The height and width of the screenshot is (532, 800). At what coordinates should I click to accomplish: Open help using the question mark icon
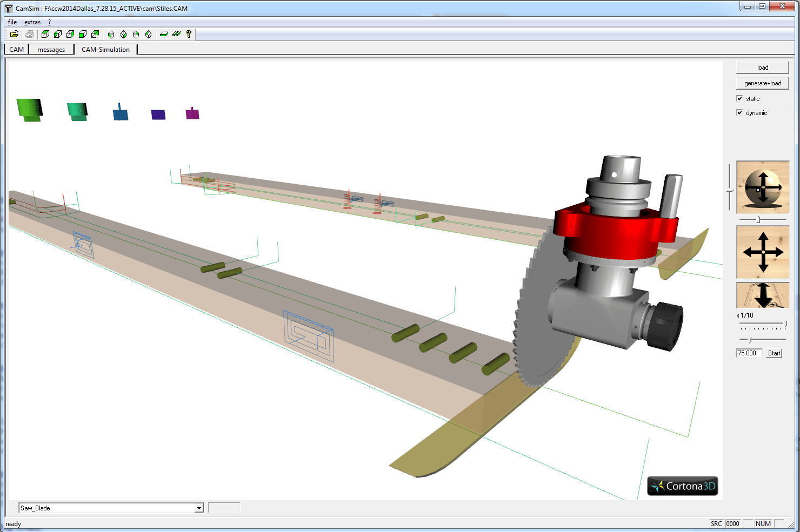pos(188,33)
